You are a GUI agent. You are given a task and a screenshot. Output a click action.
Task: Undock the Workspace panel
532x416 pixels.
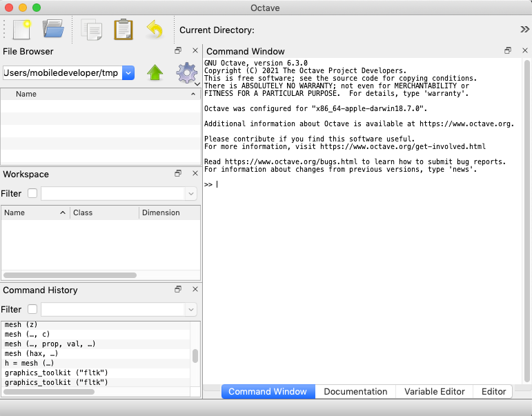tap(178, 174)
